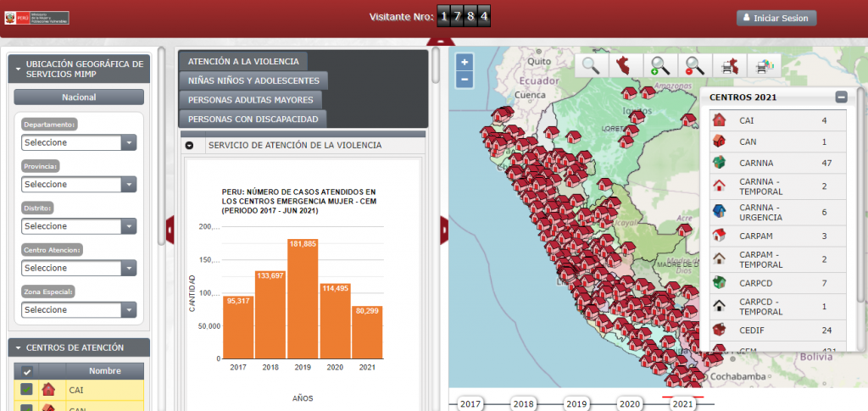Click the Peru full-extent map icon

coord(624,65)
